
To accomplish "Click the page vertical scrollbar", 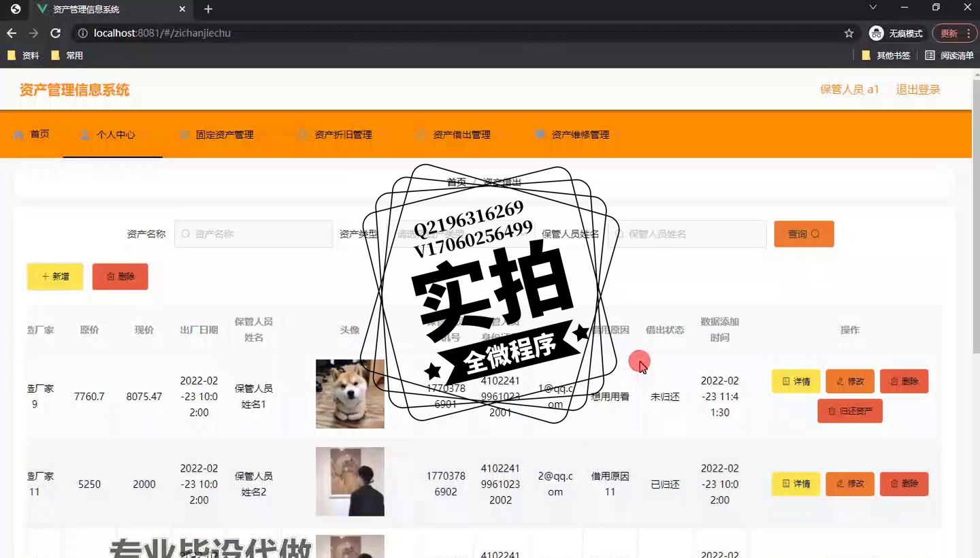I will (x=976, y=218).
